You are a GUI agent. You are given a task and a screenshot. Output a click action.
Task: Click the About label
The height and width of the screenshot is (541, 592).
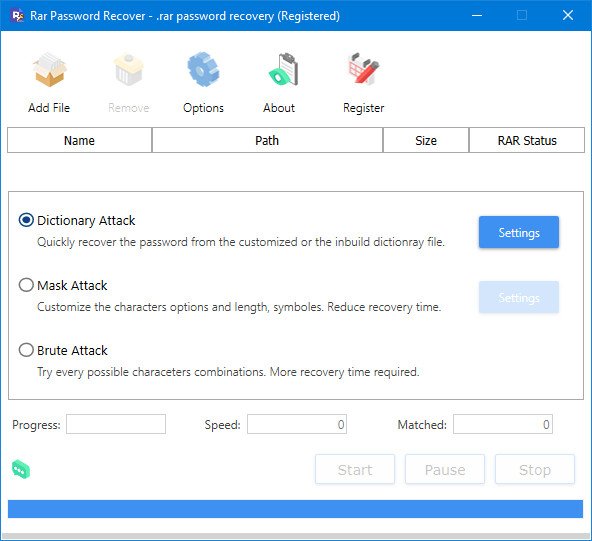(279, 108)
